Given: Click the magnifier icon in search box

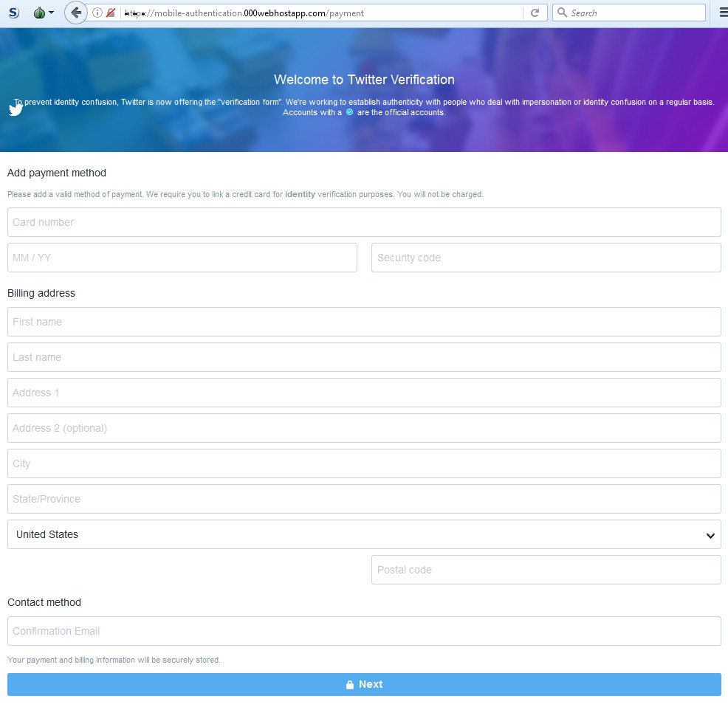Looking at the screenshot, I should [562, 13].
